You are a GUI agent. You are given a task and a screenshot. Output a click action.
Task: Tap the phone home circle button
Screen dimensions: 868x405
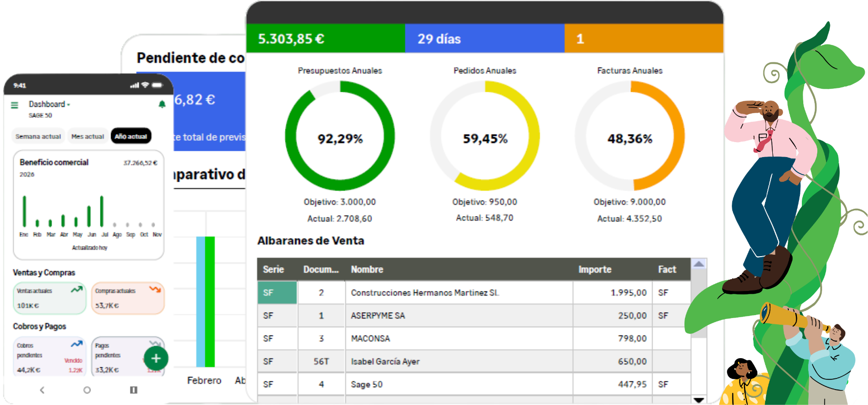87,390
